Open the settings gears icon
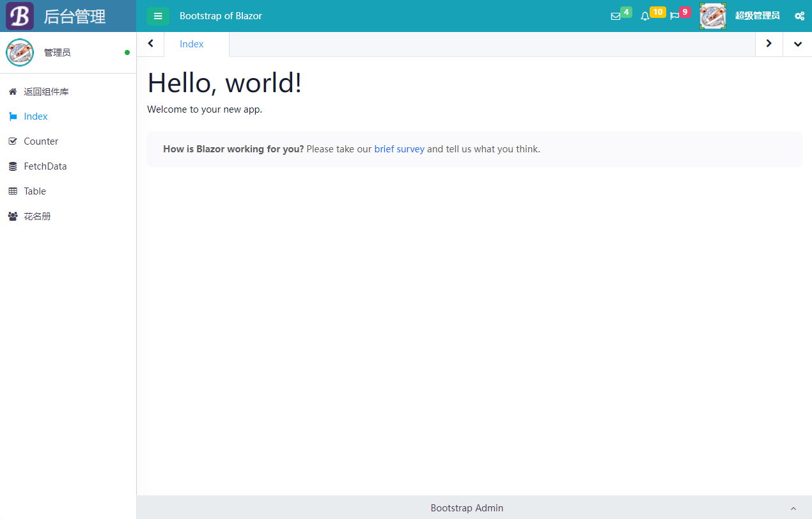This screenshot has height=519, width=812. (799, 16)
